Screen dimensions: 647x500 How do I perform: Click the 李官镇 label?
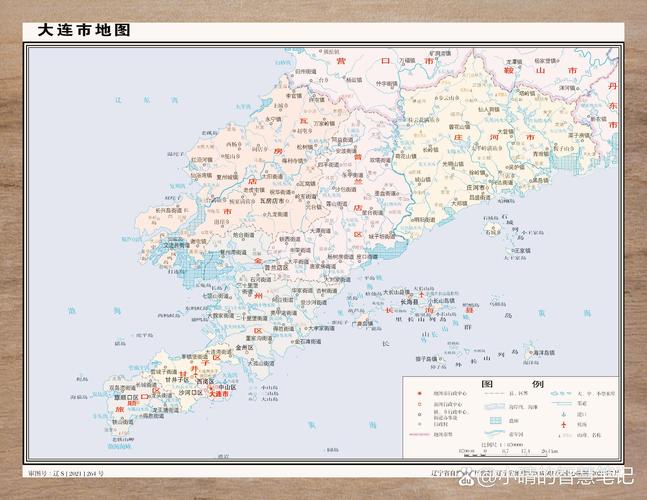coord(294,96)
